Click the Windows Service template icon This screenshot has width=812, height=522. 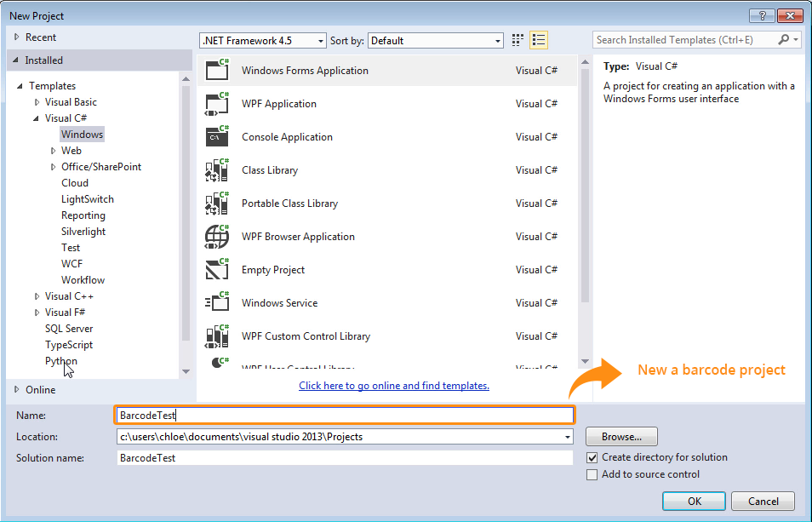[217, 303]
